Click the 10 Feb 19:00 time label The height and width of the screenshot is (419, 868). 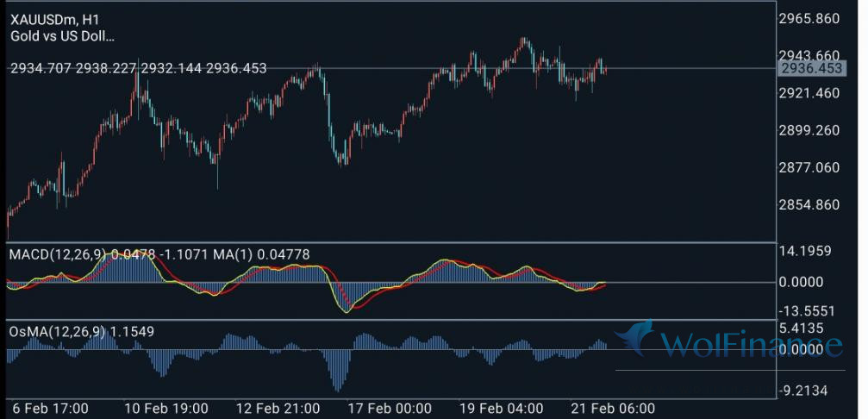point(165,410)
